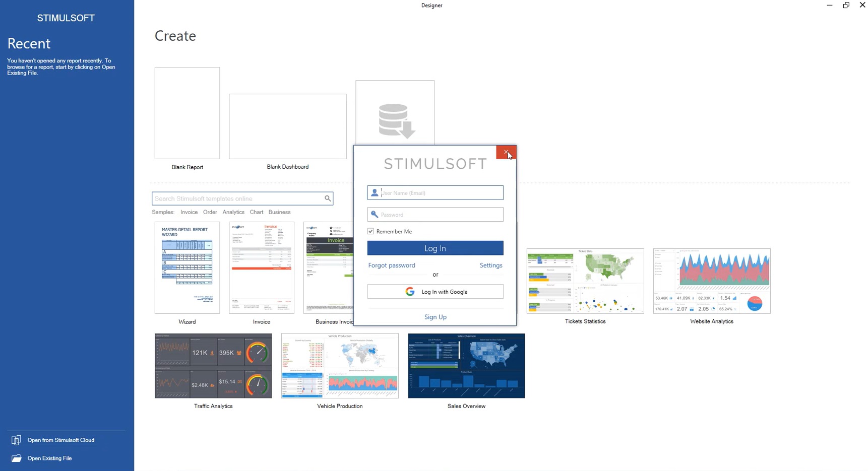Click the magnifier search icon

[x=328, y=198]
